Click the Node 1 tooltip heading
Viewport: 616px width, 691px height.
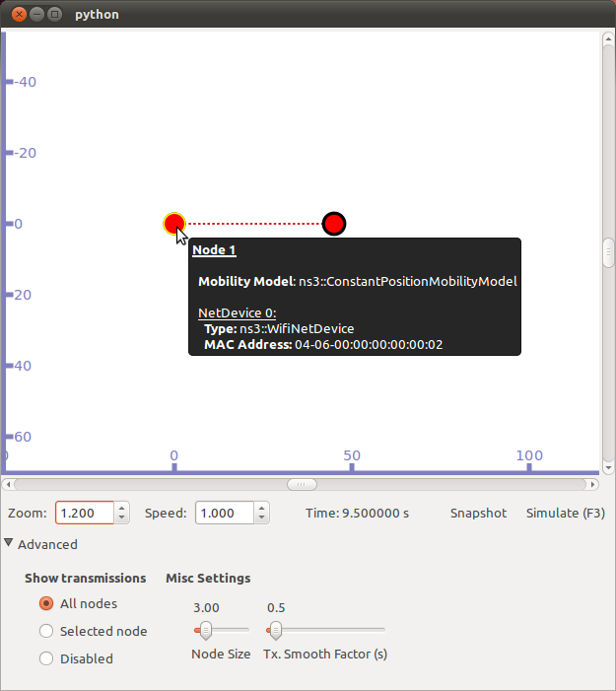214,249
